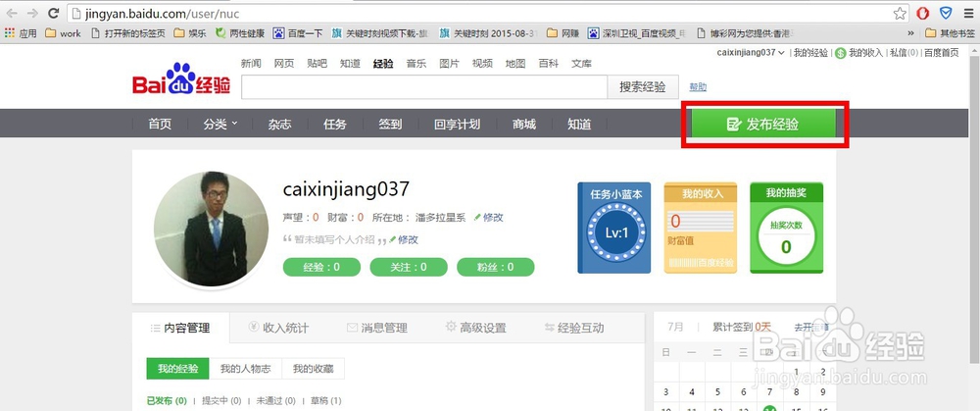Viewport: 980px width, 411px height.
Task: Expand the 分类 navigation dropdown
Action: 220,124
